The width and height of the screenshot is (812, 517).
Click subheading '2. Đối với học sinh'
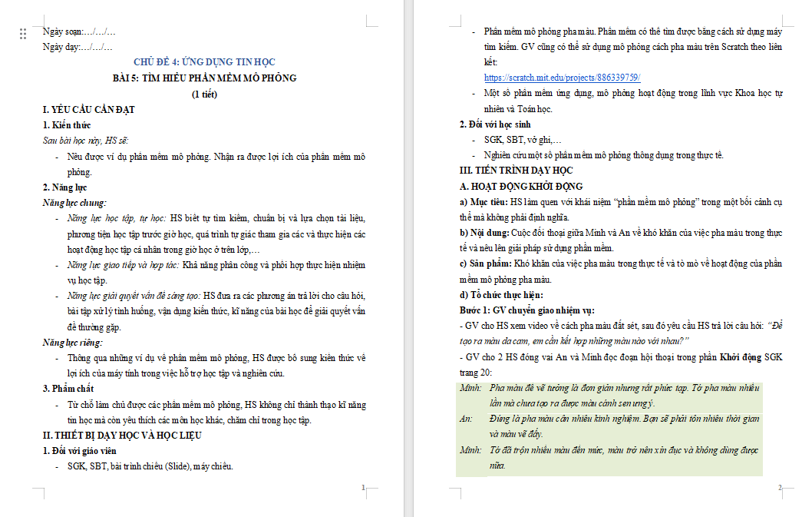coord(494,124)
